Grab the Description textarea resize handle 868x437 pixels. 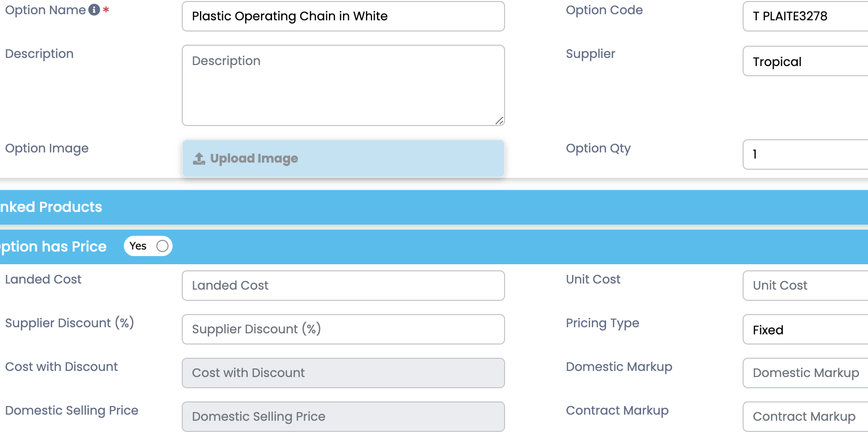click(x=499, y=121)
